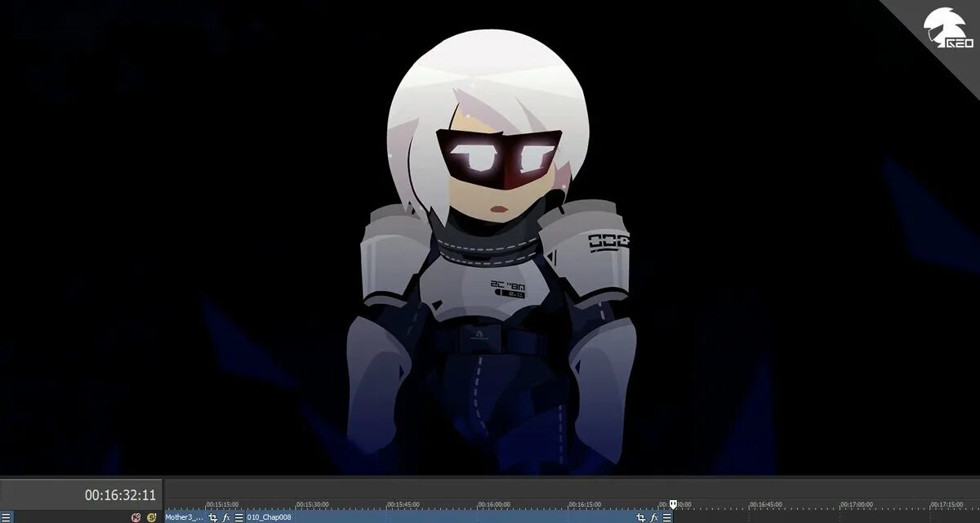Toggle the track solo button
Viewport: 980px width, 523px height.
[151, 517]
